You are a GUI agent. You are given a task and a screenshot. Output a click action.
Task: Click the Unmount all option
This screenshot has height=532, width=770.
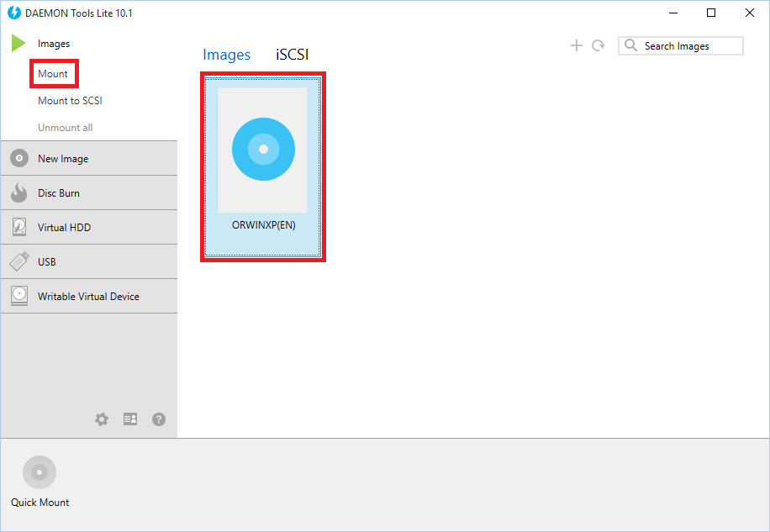(66, 128)
